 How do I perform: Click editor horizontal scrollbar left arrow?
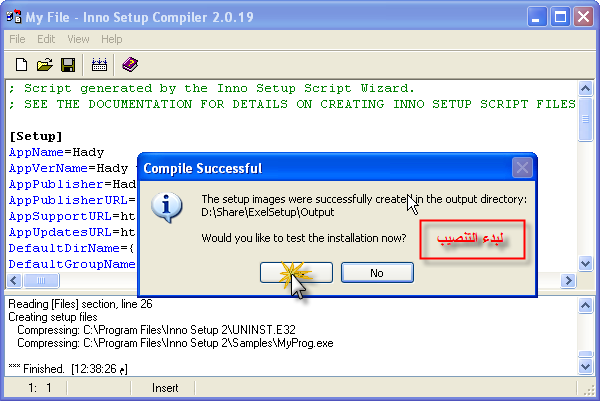[x=14, y=281]
